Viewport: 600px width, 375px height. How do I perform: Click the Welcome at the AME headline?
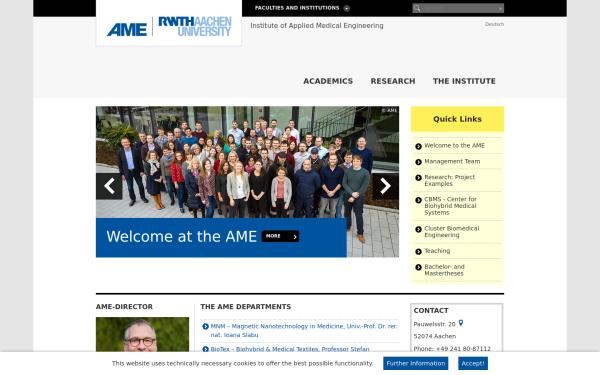click(181, 236)
